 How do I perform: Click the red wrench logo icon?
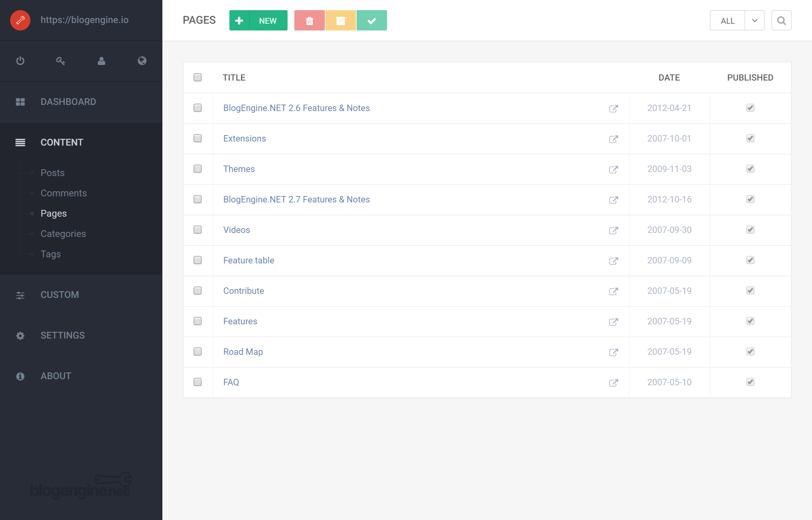[20, 20]
